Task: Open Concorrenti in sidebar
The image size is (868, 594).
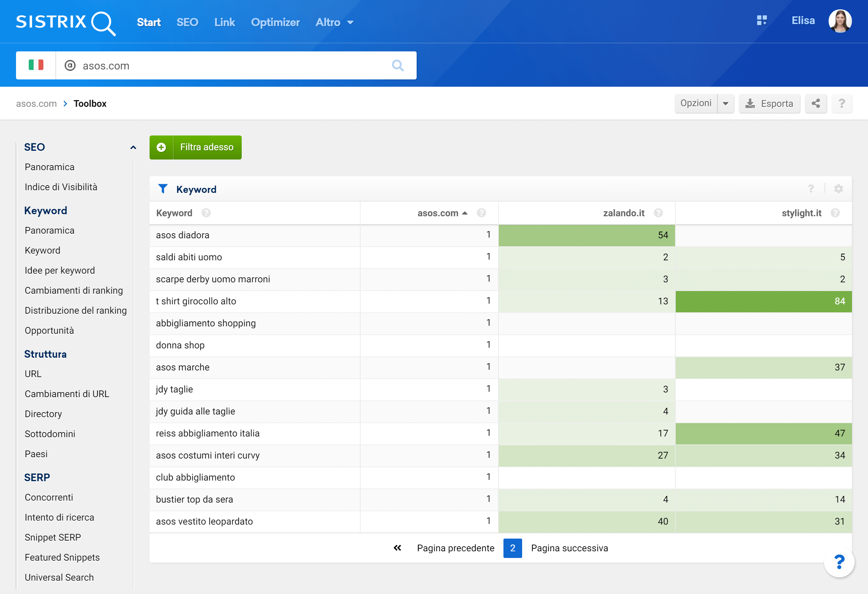Action: [x=49, y=497]
